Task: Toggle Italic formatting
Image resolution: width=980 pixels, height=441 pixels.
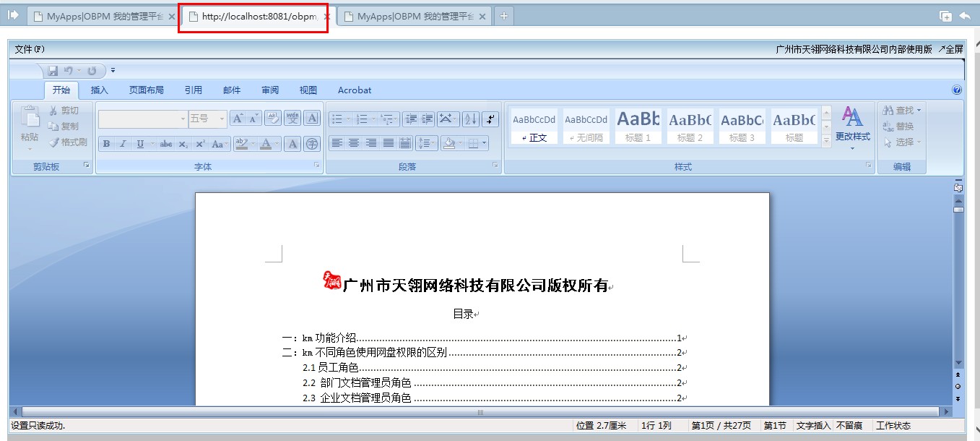Action: [122, 144]
